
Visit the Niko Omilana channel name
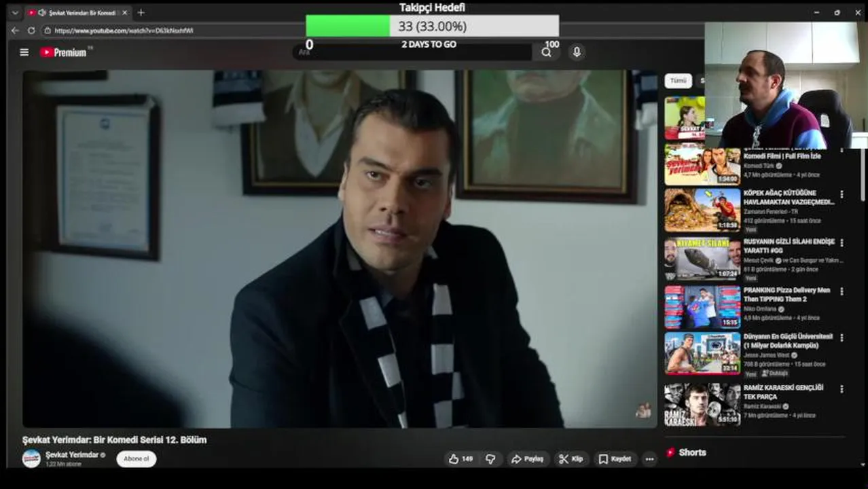[x=761, y=309]
